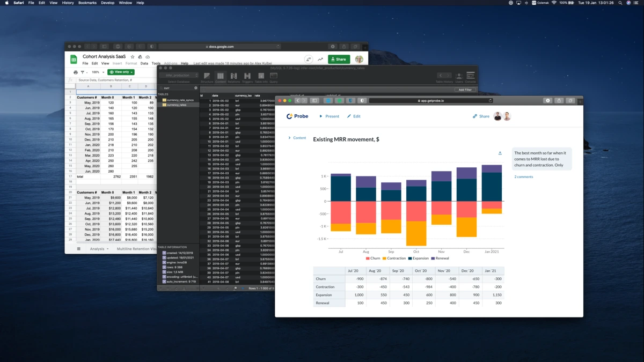Screen dimensions: 644x362
Task: Click the print icon in Google Sheets
Action: [76, 72]
